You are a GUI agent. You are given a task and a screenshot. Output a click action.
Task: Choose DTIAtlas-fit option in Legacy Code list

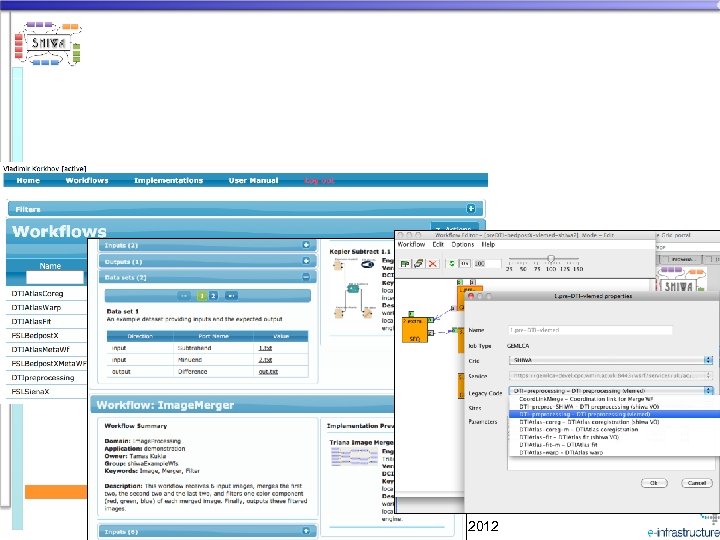coord(614,437)
